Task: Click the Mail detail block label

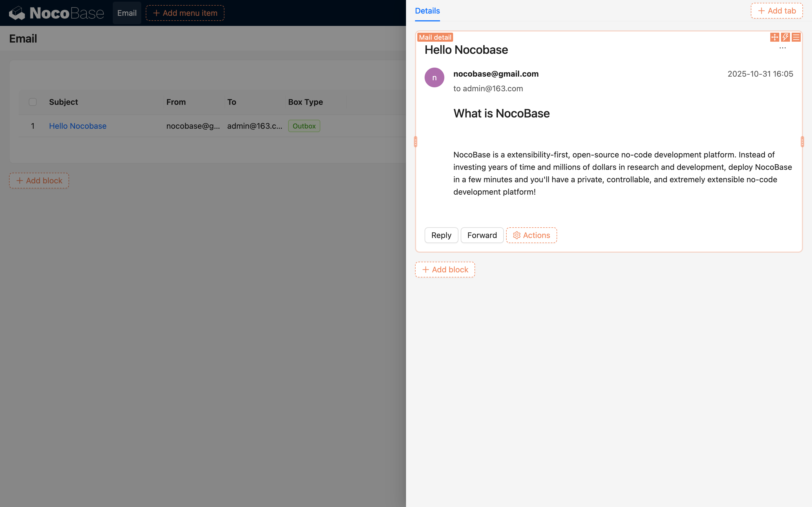Action: (x=435, y=37)
